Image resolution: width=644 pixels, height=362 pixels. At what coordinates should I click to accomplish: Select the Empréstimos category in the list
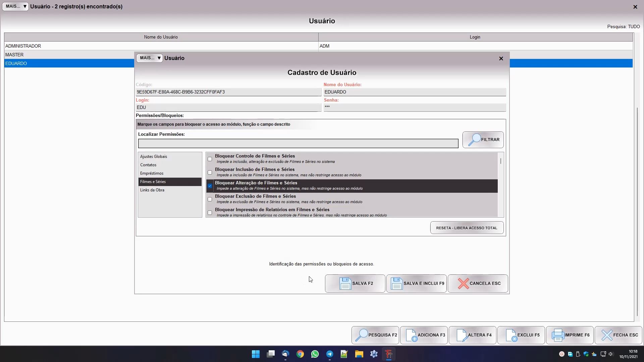pyautogui.click(x=152, y=173)
